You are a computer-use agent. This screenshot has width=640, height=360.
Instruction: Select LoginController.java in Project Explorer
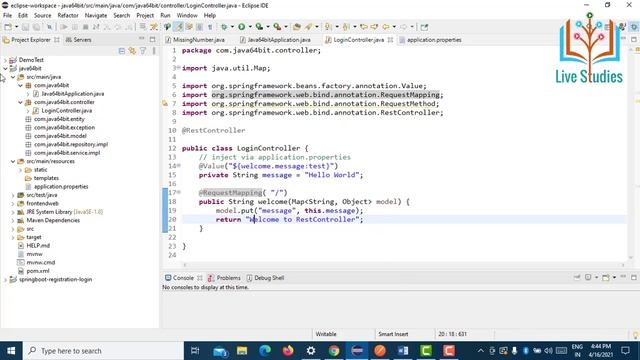(67, 111)
